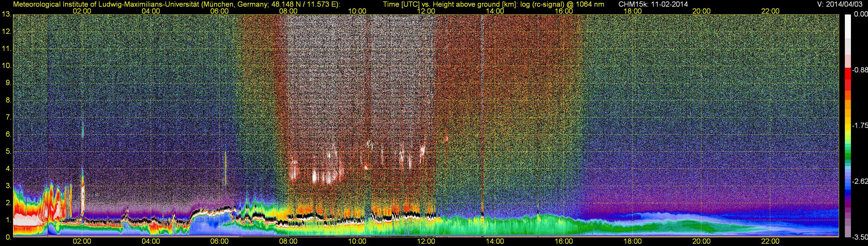
Task: Click the 02:00 label on top time axis
Action: (x=82, y=11)
